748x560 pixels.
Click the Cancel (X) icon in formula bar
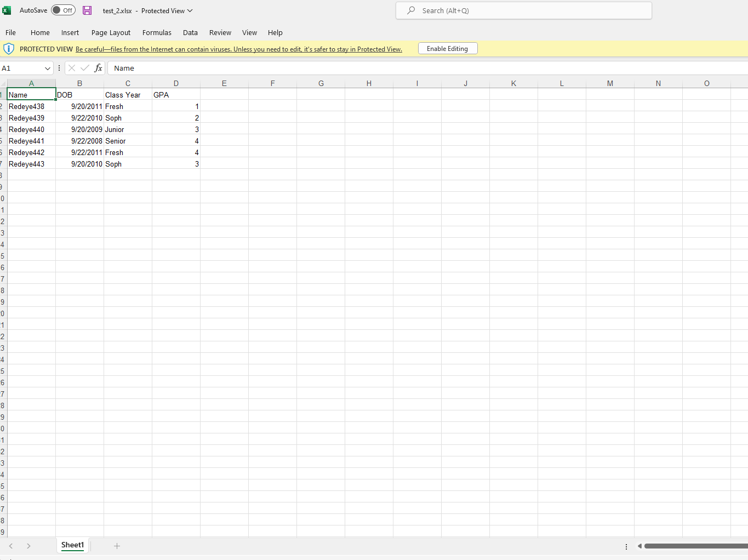(x=72, y=68)
